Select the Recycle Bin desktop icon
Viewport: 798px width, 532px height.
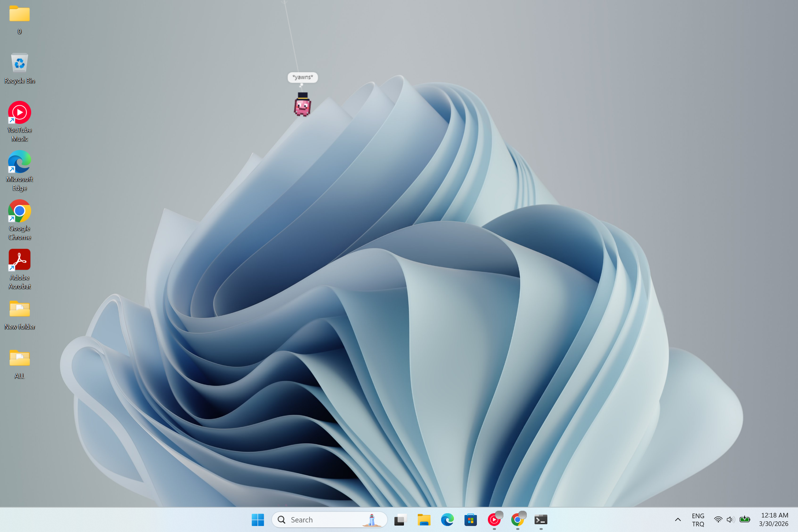point(19,64)
